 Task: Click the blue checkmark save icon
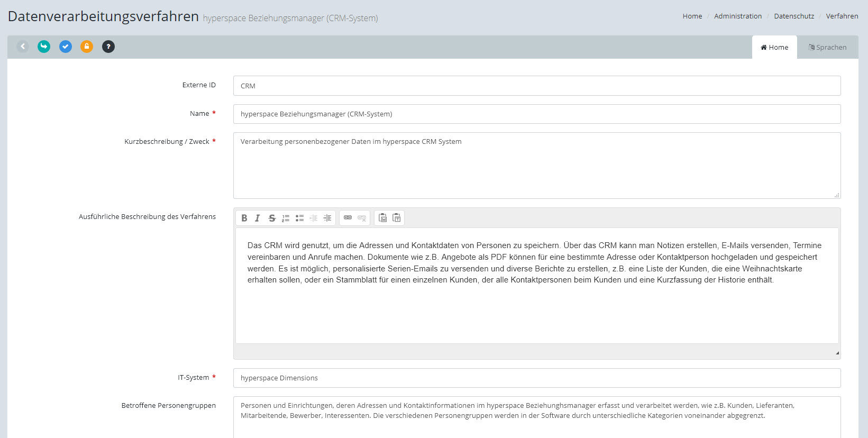click(x=66, y=47)
